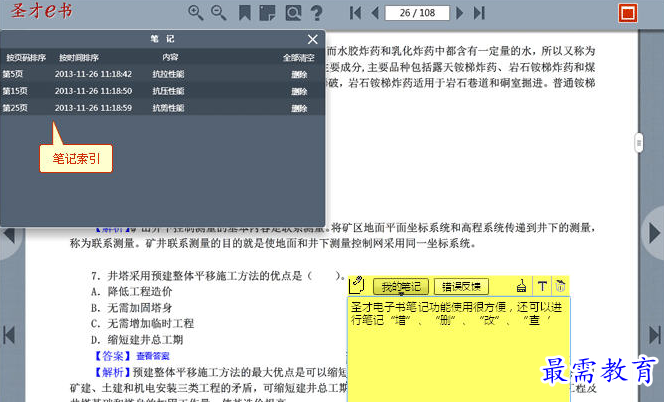664x402 pixels.
Task: Sort notes by page with 按页码排序
Action: (26, 58)
